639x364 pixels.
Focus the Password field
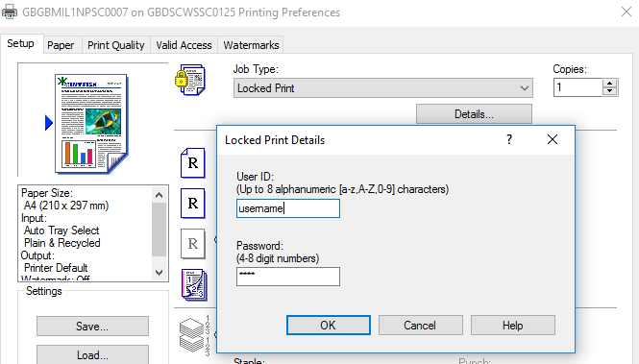288,277
